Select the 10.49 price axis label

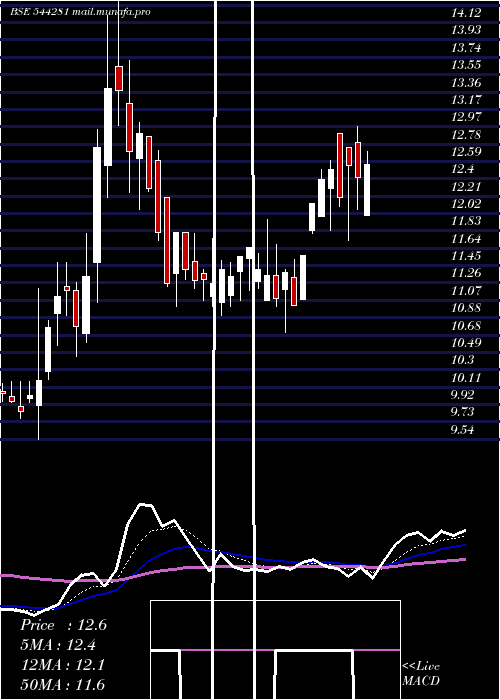[466, 343]
